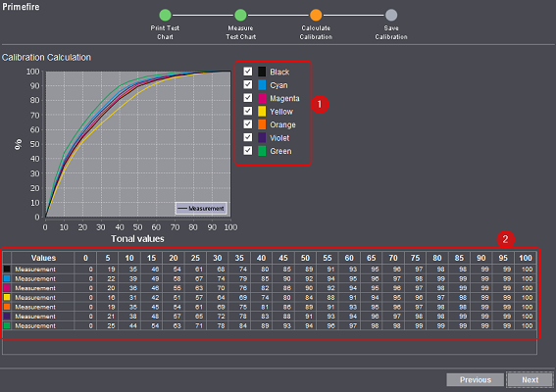Select the Values column header
Viewport: 556px width, 392px height.
[x=43, y=258]
